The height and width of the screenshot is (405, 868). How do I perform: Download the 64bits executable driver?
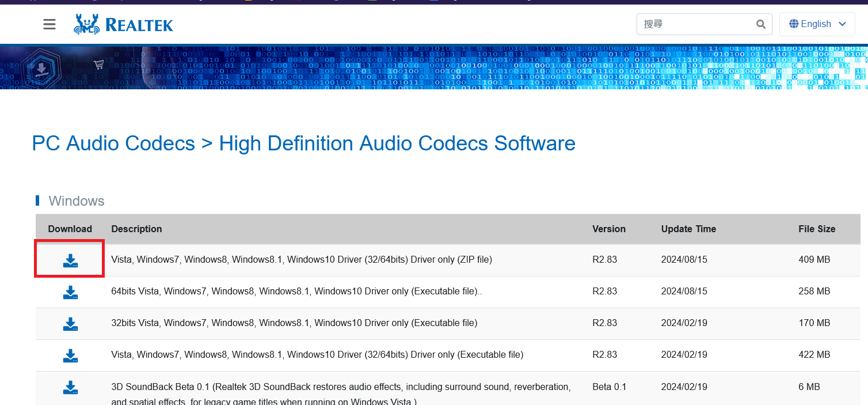coord(70,292)
